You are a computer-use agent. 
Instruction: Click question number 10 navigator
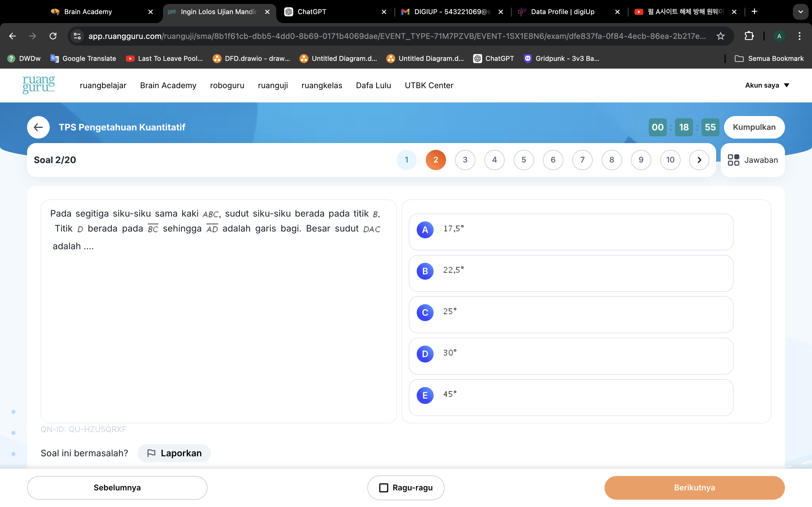(669, 159)
